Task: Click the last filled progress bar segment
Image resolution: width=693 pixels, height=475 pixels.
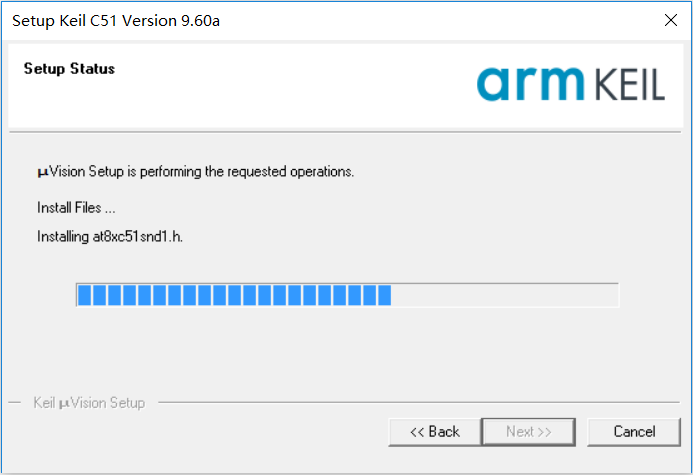Action: (x=384, y=295)
